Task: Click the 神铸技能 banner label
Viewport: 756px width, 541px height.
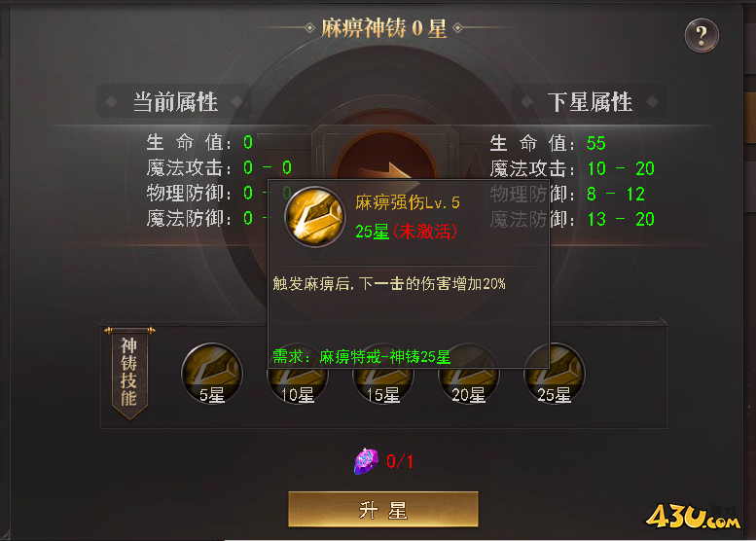Action: point(129,373)
